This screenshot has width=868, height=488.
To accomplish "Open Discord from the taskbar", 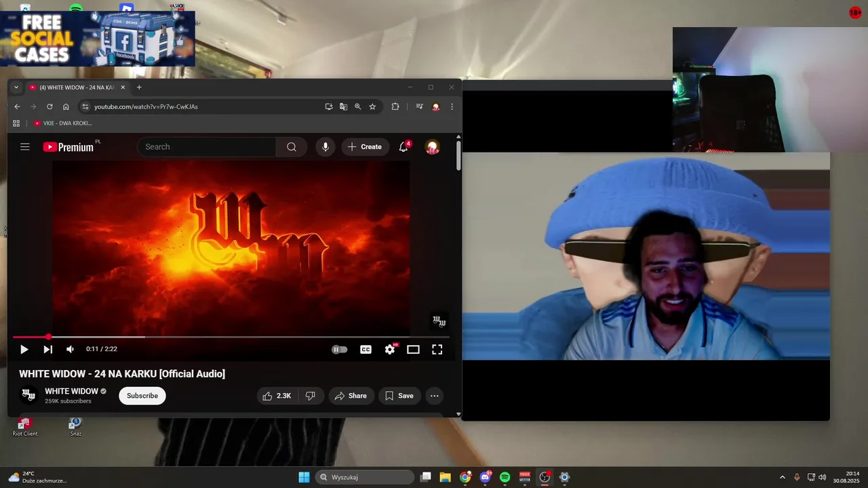I will (485, 477).
